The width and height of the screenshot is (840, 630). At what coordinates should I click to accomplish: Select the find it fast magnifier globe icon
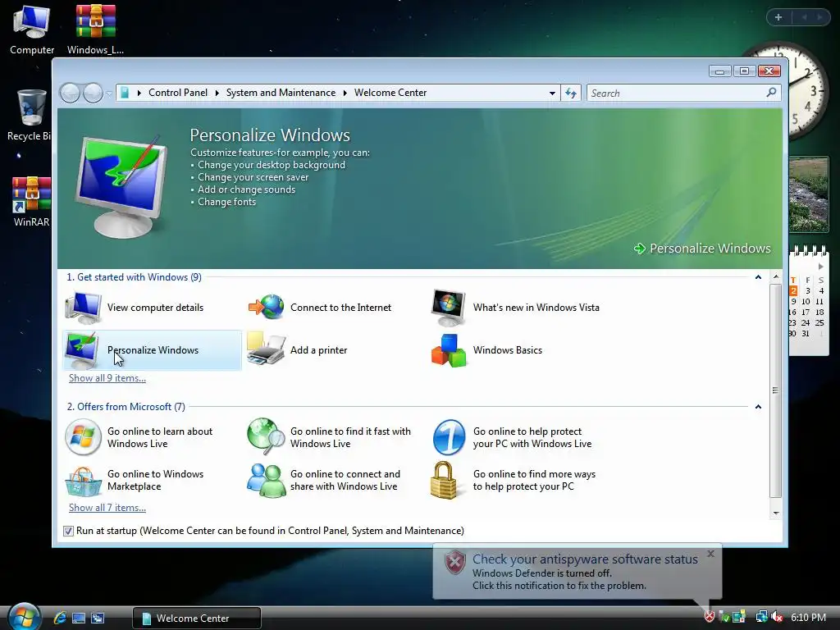pyautogui.click(x=266, y=436)
